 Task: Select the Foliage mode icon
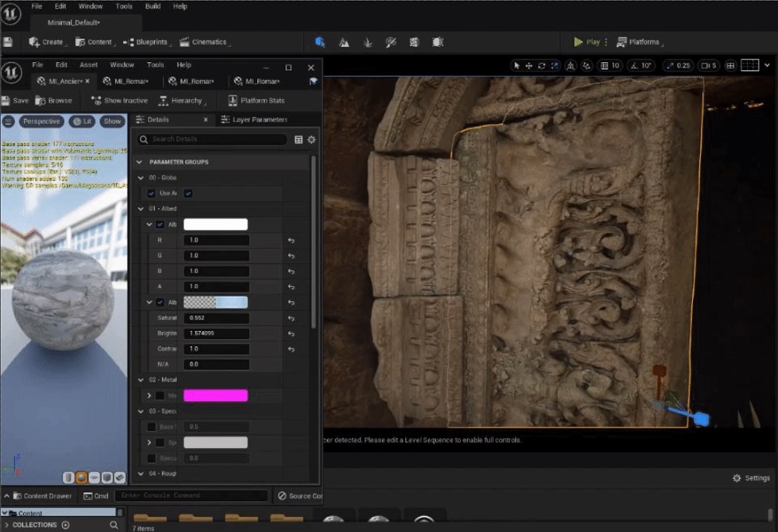367,42
